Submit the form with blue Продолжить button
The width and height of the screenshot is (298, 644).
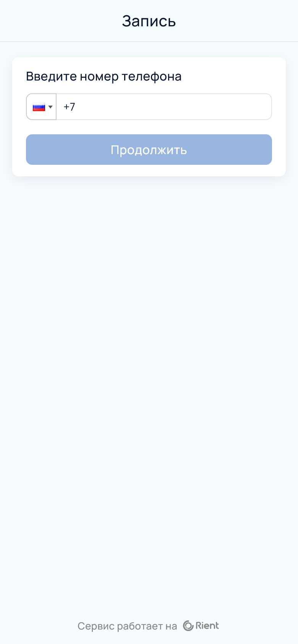(x=149, y=150)
